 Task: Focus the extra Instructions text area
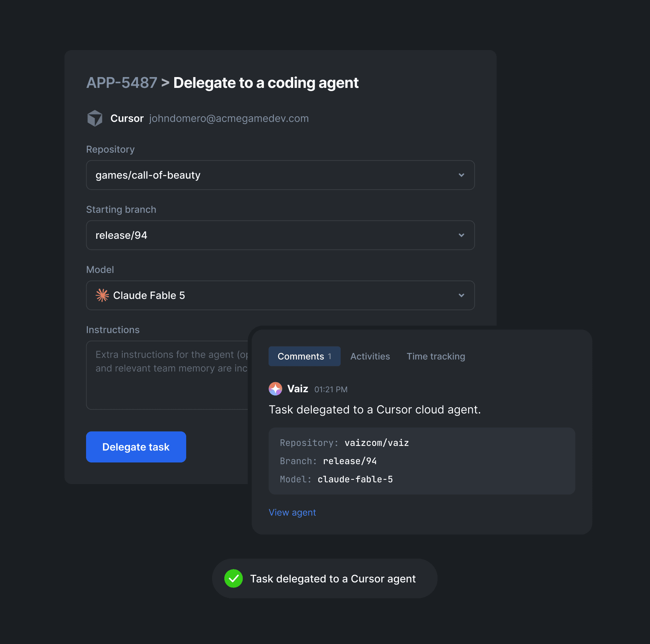coord(167,375)
